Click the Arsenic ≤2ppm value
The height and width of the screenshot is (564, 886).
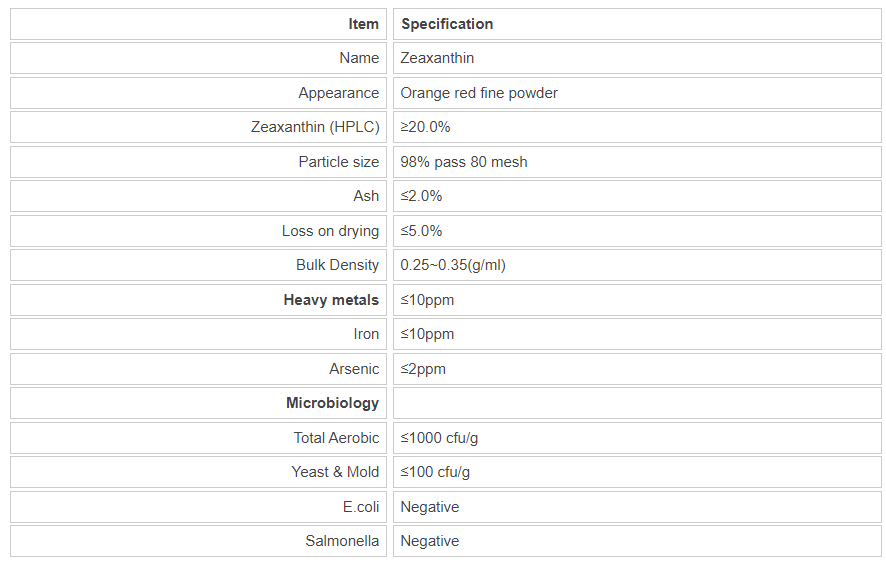423,369
